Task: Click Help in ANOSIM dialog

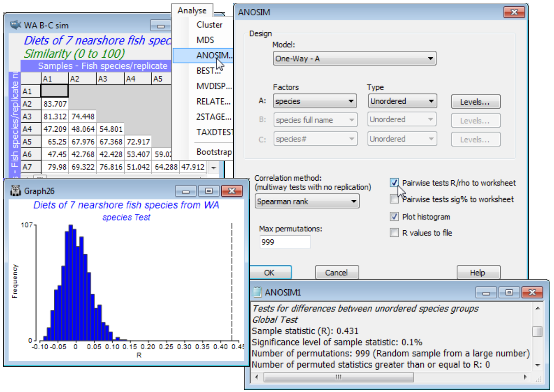Action: pyautogui.click(x=478, y=272)
